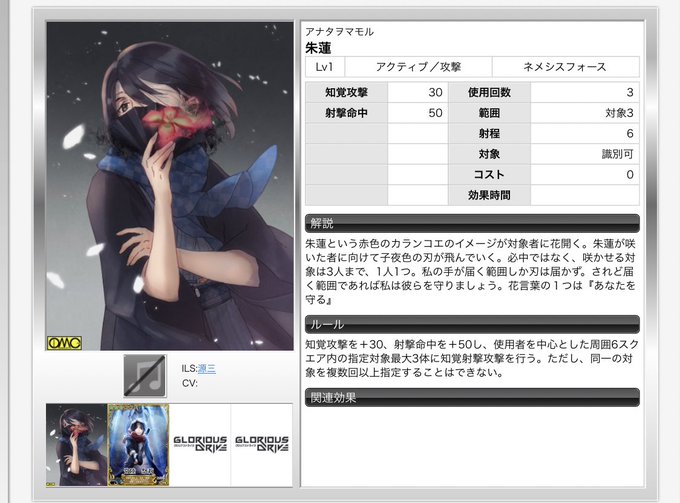Viewport: 680px width, 503px height.
Task: Select the gold-framed blue card thumbnail
Action: coord(138,445)
